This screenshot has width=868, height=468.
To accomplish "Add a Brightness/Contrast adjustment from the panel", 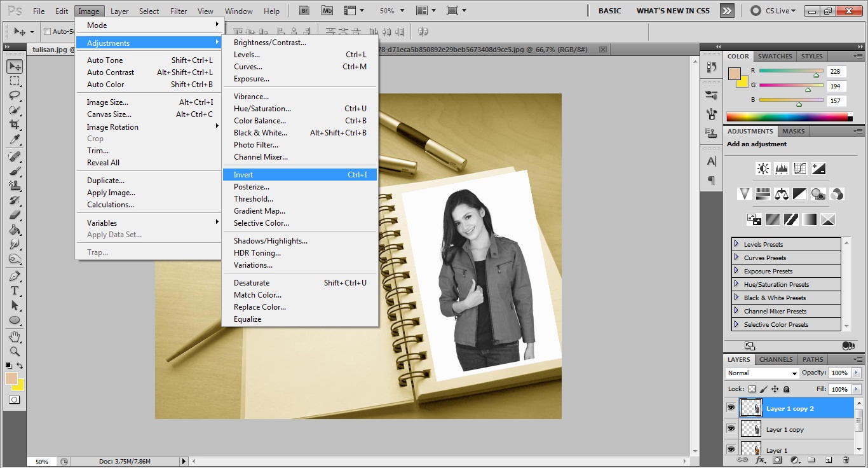I will click(x=763, y=169).
